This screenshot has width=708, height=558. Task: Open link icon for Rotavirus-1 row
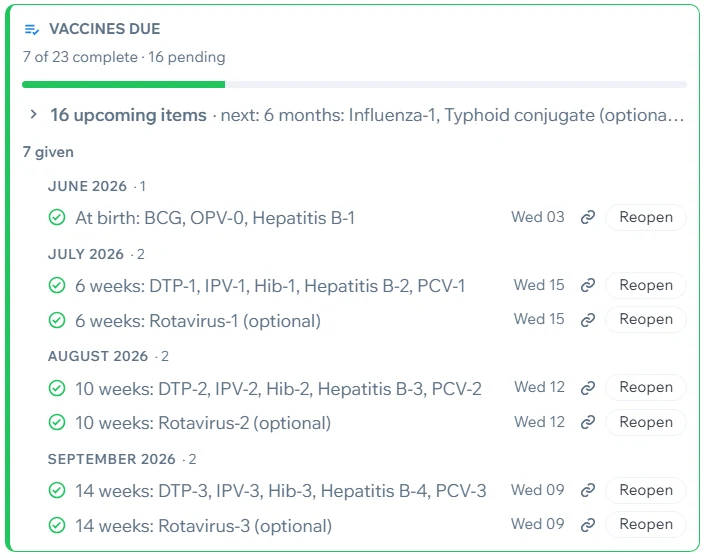point(587,320)
